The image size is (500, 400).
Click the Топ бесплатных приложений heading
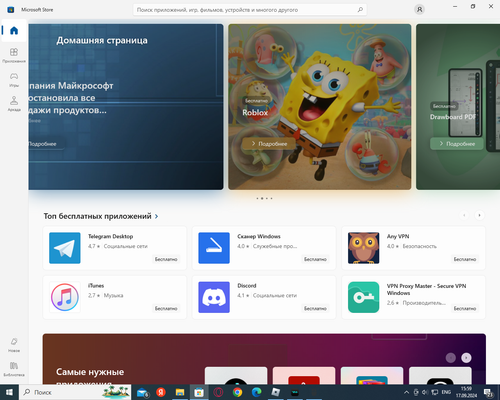pos(97,216)
